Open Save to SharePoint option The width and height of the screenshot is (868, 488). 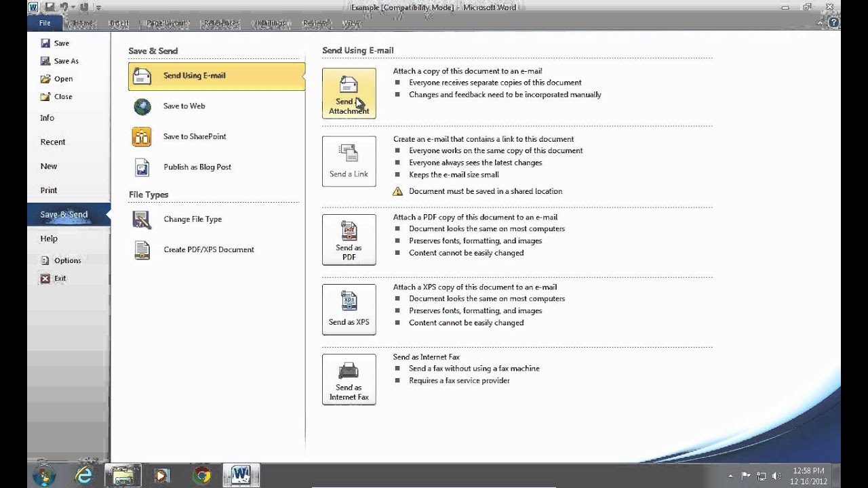[x=195, y=136]
